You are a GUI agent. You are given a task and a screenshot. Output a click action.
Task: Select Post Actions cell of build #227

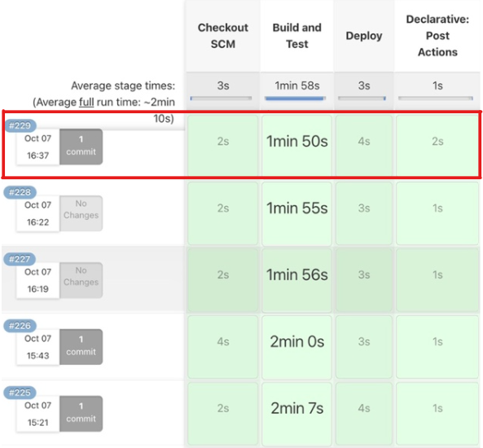point(437,280)
